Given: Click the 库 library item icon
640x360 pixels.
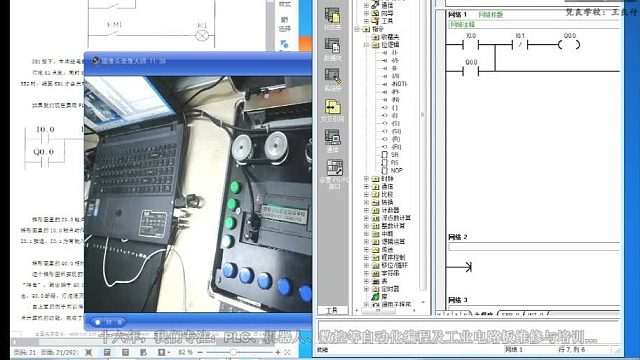Looking at the screenshot, I should 376,297.
